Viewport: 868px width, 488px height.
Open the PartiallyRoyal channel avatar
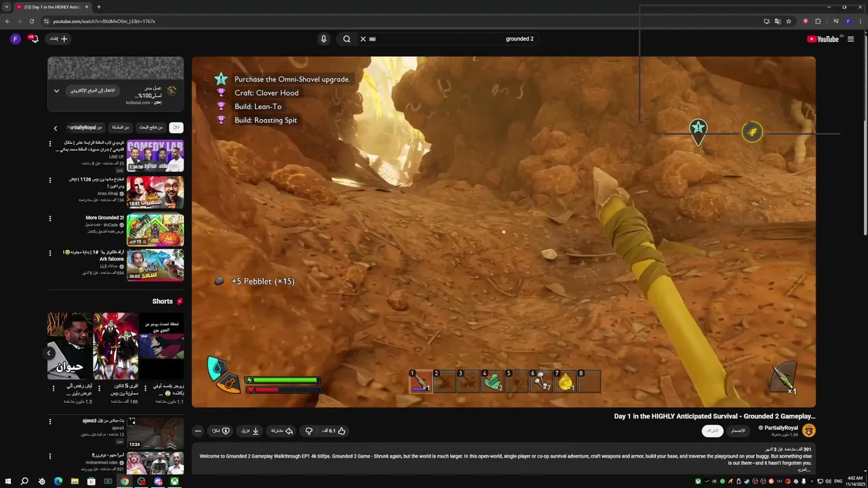click(x=808, y=430)
